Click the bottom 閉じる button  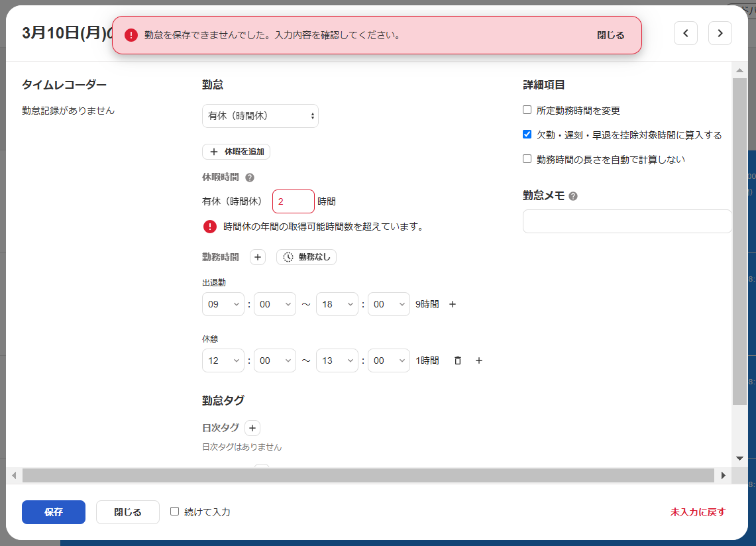click(x=128, y=512)
